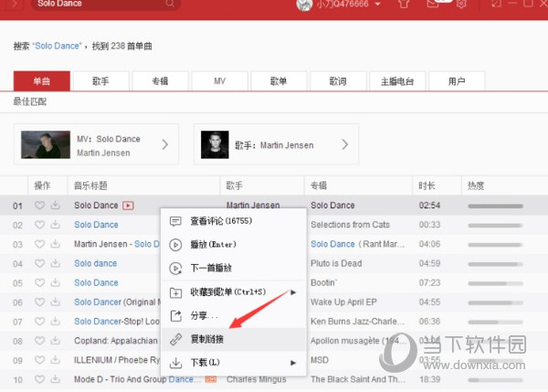Choose Share... in context menu
548x392 pixels.
[x=234, y=316]
